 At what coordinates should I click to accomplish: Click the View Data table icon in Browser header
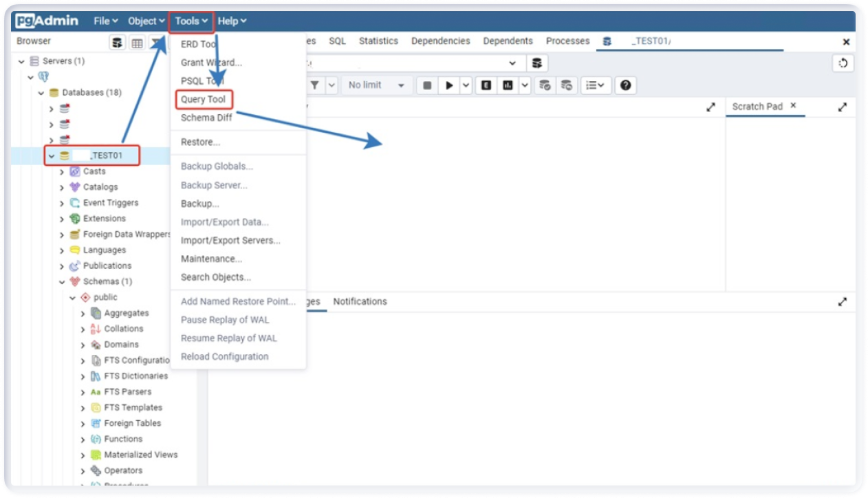[x=138, y=43]
